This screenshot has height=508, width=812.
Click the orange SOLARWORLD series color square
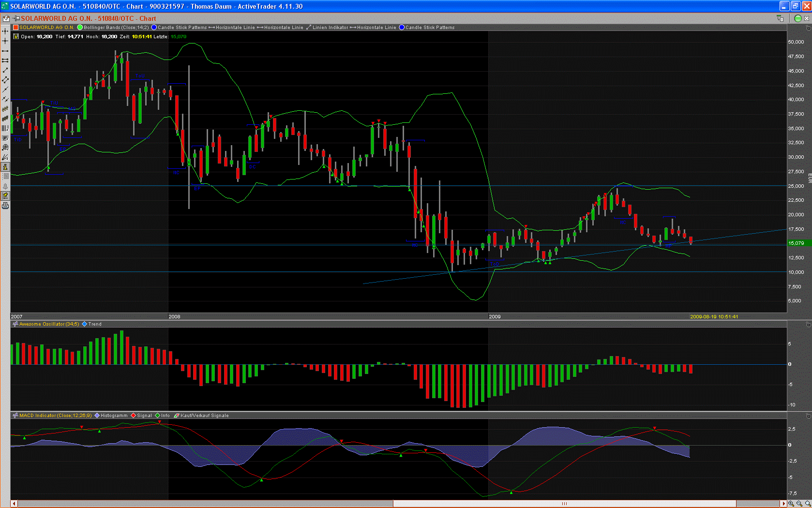click(15, 28)
